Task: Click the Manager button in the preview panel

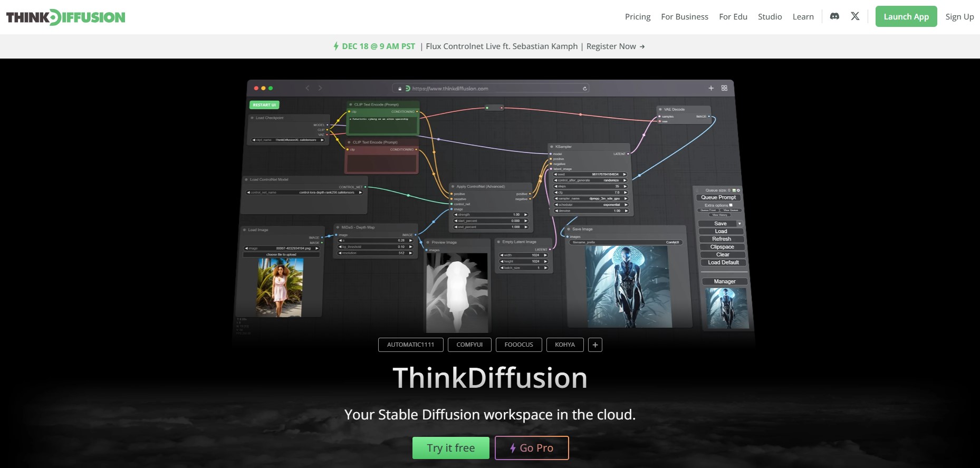Action: pyautogui.click(x=725, y=282)
